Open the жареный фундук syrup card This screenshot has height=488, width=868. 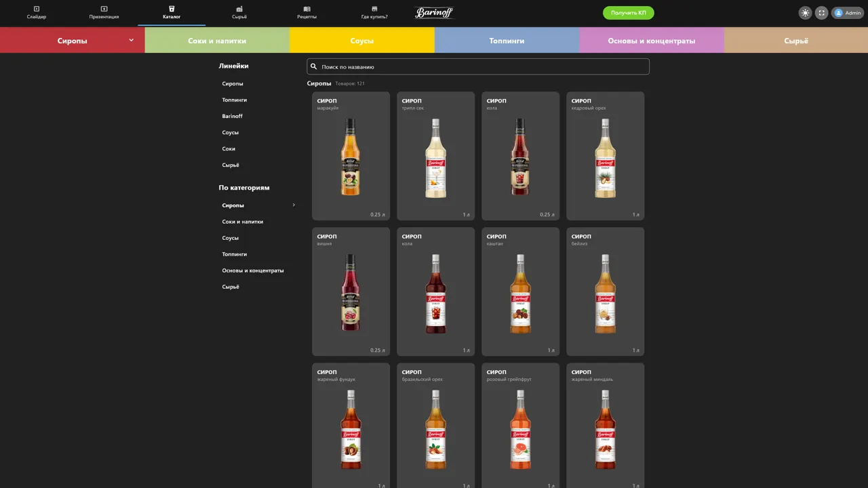tap(351, 426)
